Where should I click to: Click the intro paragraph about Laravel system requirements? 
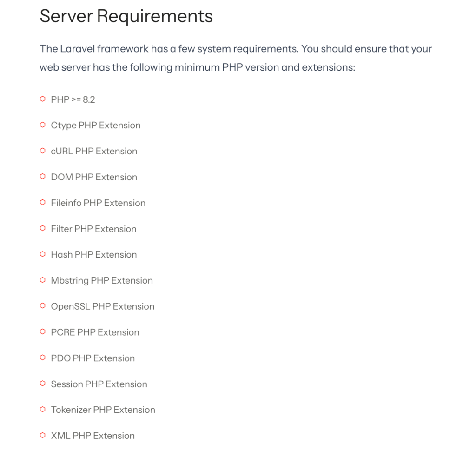tap(236, 58)
